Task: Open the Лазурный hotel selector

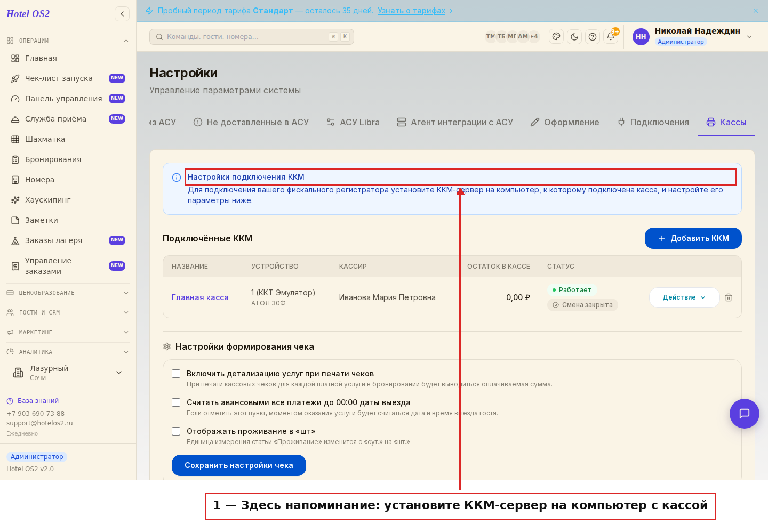Action: [68, 373]
